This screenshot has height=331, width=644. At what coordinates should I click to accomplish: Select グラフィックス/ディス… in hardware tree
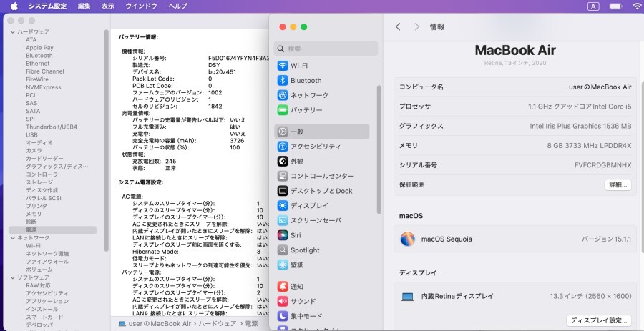pyautogui.click(x=57, y=167)
